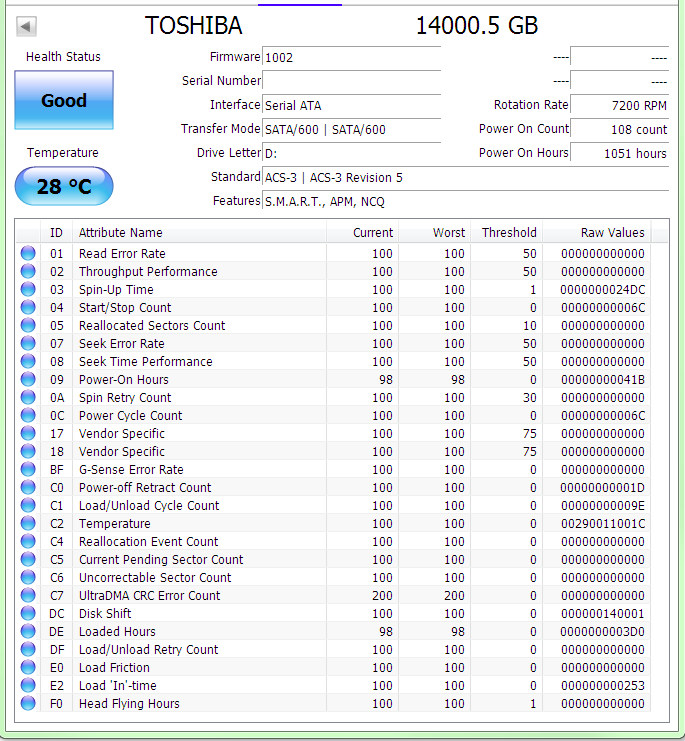Click status orb of Power-off Retract Count
Viewport: 685px width, 741px height.
point(28,487)
